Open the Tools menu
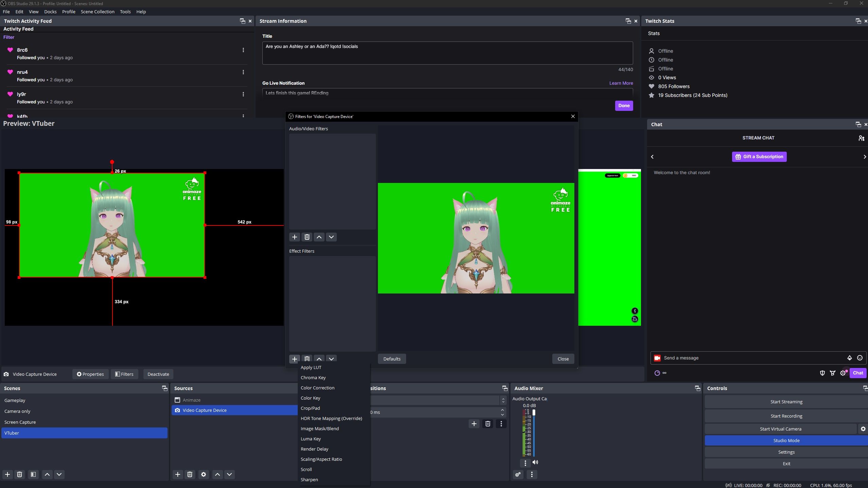This screenshot has width=868, height=488. (x=125, y=12)
